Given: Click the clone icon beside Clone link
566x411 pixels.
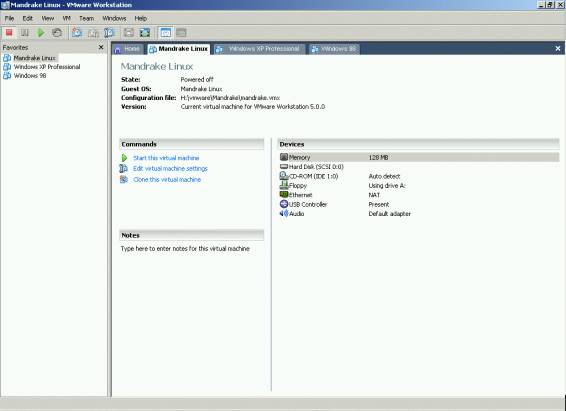Looking at the screenshot, I should (124, 179).
